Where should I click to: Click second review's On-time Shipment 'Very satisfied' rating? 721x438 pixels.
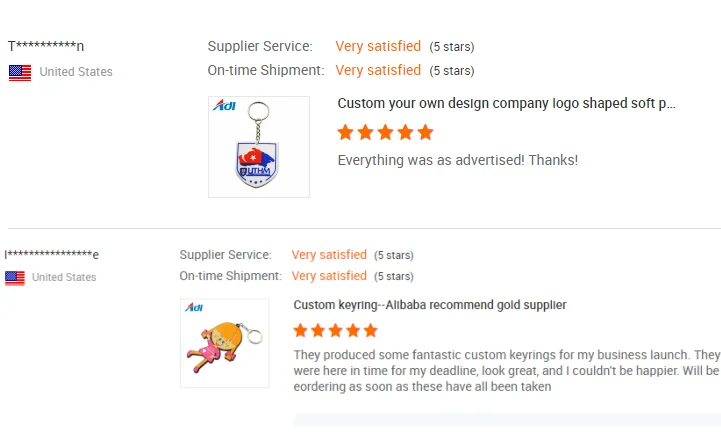point(329,276)
